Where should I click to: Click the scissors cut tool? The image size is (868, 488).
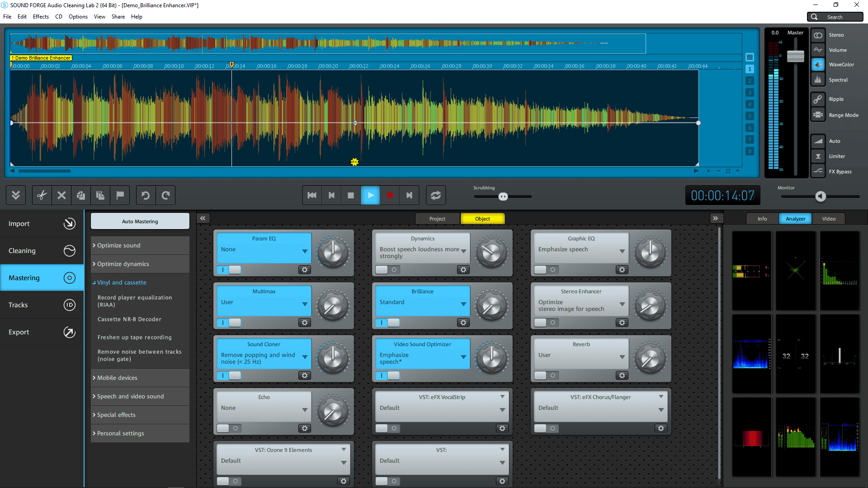coord(42,195)
